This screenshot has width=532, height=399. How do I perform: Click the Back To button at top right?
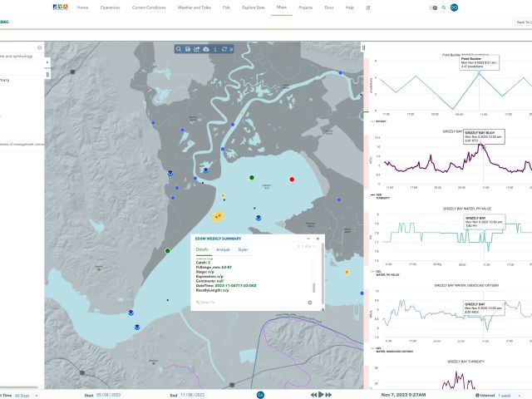click(524, 22)
